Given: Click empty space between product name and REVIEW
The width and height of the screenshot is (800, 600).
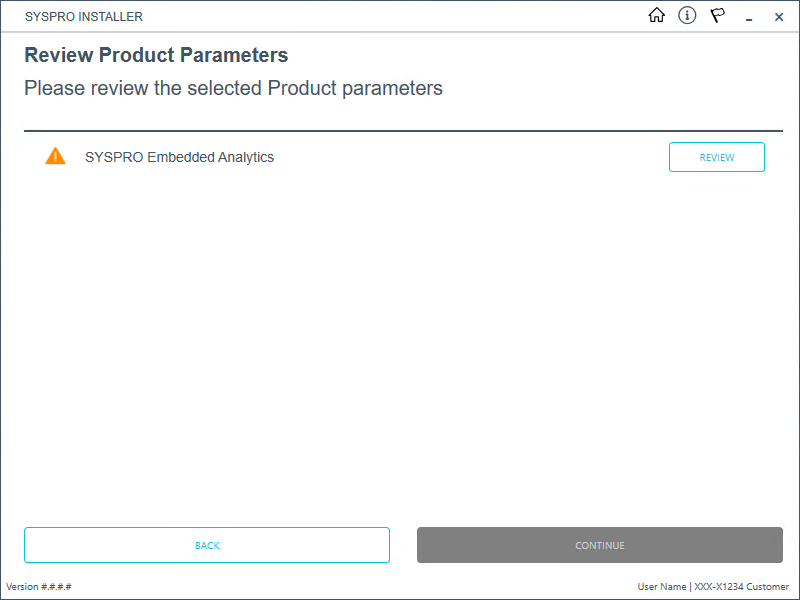Looking at the screenshot, I should coord(470,157).
